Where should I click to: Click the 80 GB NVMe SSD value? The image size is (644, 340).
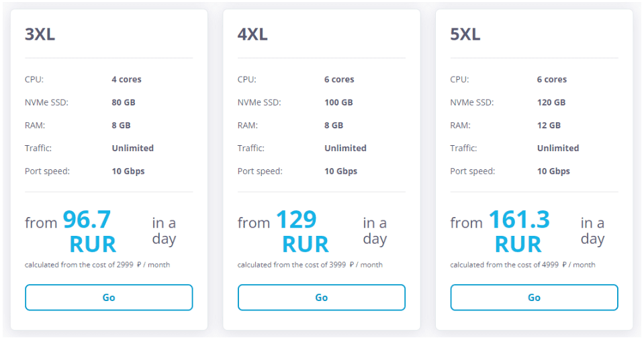pos(124,102)
